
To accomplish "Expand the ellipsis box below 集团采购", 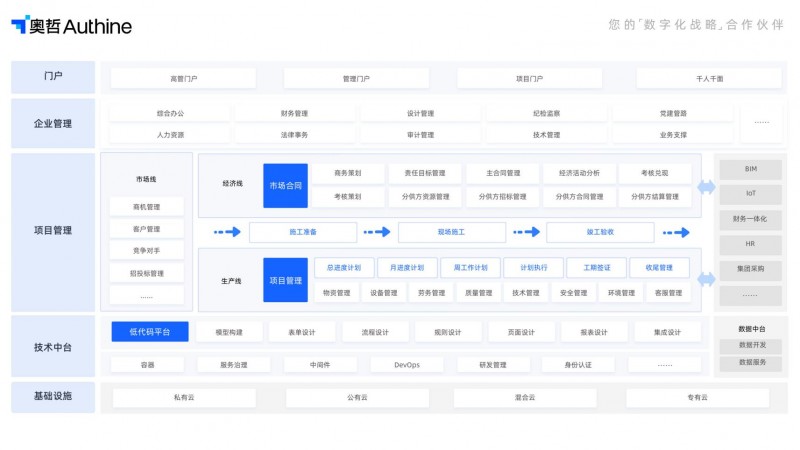I will point(750,295).
